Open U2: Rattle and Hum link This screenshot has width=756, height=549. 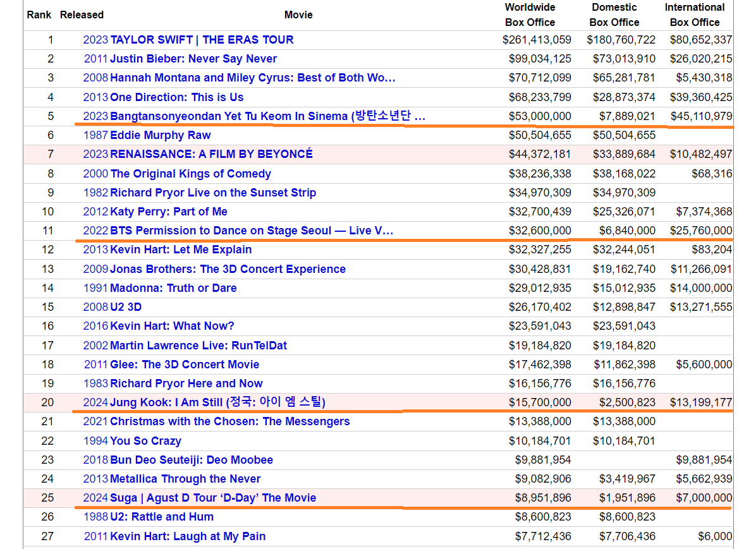coord(162,517)
